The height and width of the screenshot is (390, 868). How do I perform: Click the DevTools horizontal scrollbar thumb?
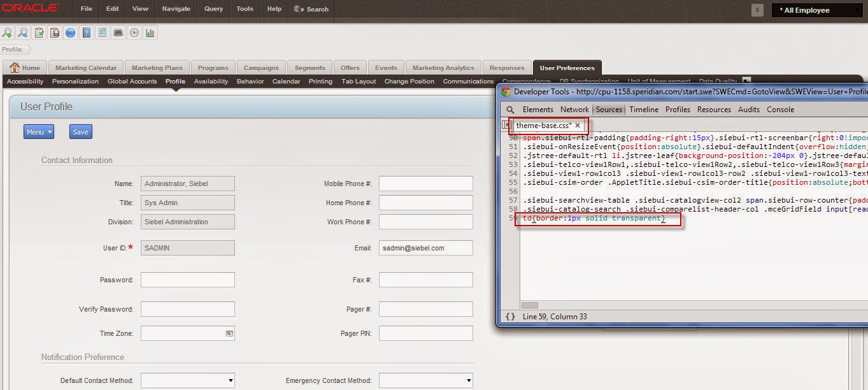click(530, 305)
